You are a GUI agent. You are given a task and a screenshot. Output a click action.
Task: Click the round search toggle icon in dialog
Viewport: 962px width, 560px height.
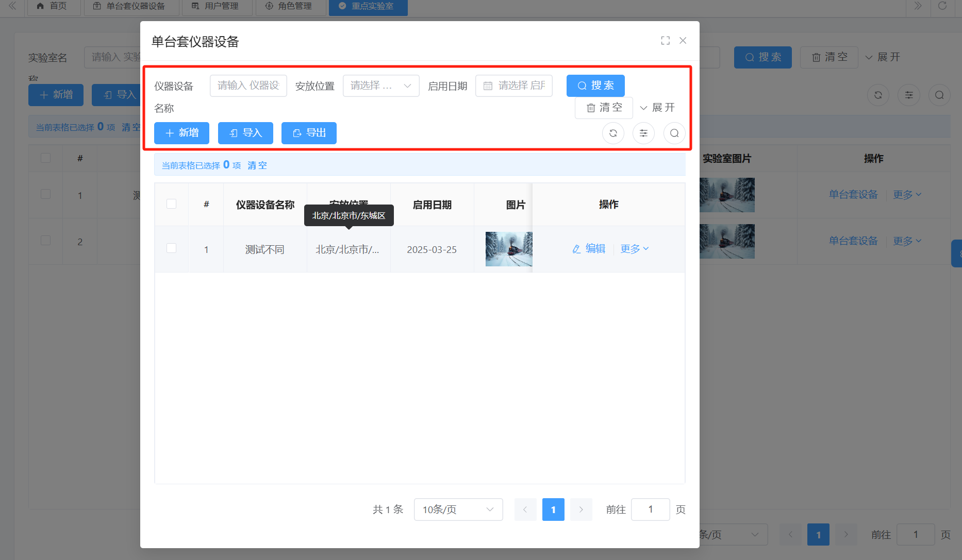tap(674, 133)
